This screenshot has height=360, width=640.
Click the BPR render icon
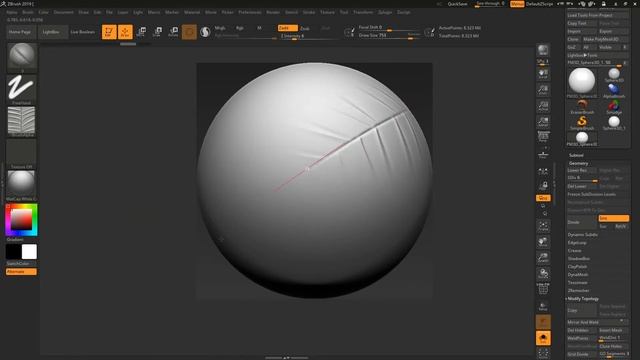point(543,51)
